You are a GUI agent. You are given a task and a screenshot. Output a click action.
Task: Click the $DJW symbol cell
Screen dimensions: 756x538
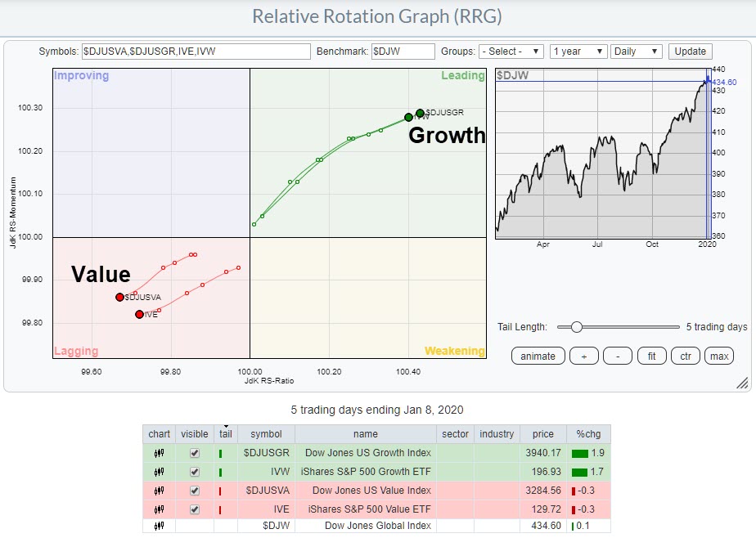point(266,526)
